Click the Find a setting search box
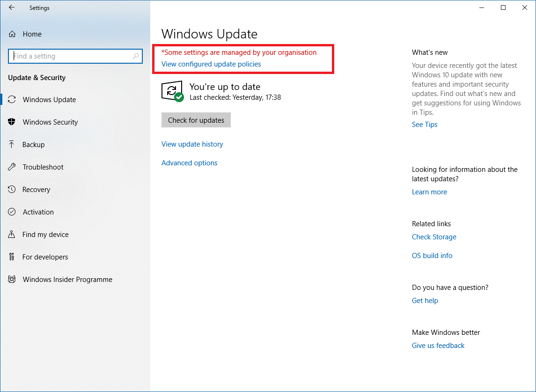Image resolution: width=536 pixels, height=392 pixels. (75, 56)
